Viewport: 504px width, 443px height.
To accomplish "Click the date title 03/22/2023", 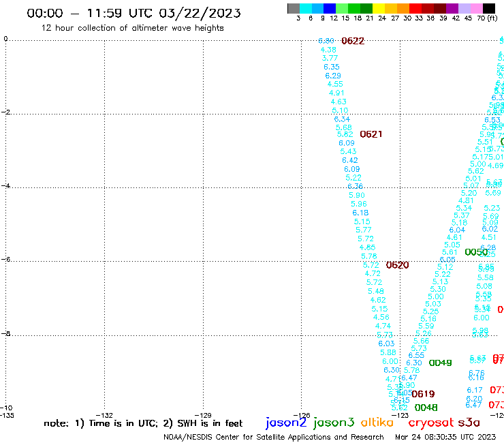I will point(200,13).
